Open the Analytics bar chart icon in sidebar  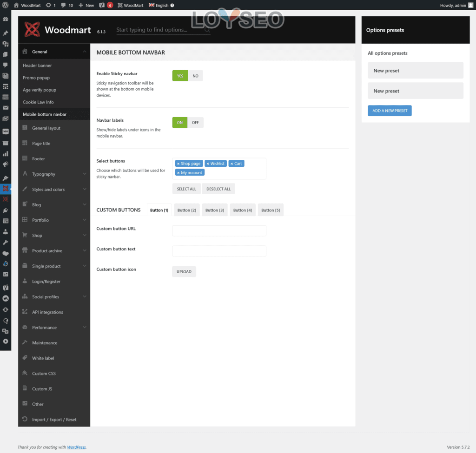(6, 153)
